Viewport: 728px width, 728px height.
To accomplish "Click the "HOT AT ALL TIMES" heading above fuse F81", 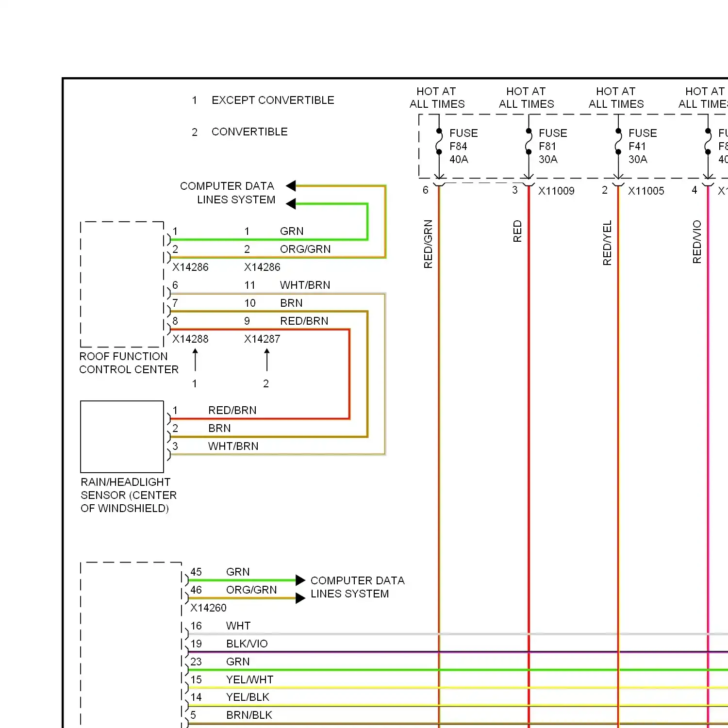I will pos(527,98).
